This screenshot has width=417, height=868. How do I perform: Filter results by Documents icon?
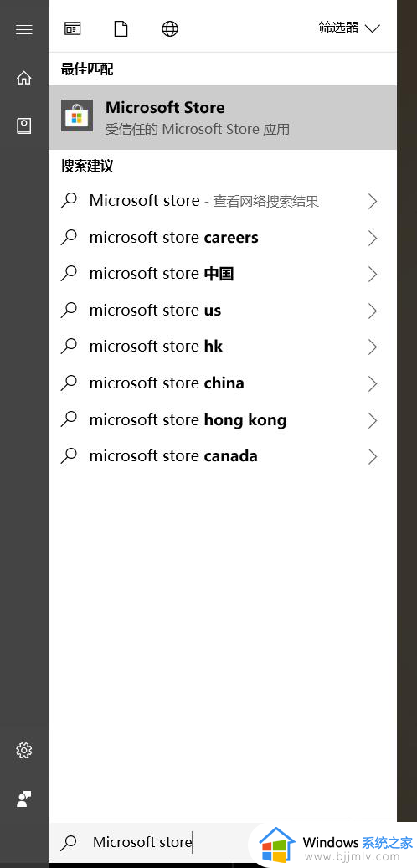tap(121, 28)
